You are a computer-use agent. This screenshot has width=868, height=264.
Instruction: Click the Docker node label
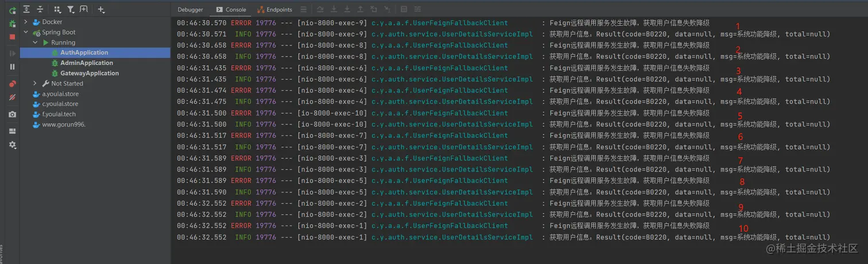52,22
